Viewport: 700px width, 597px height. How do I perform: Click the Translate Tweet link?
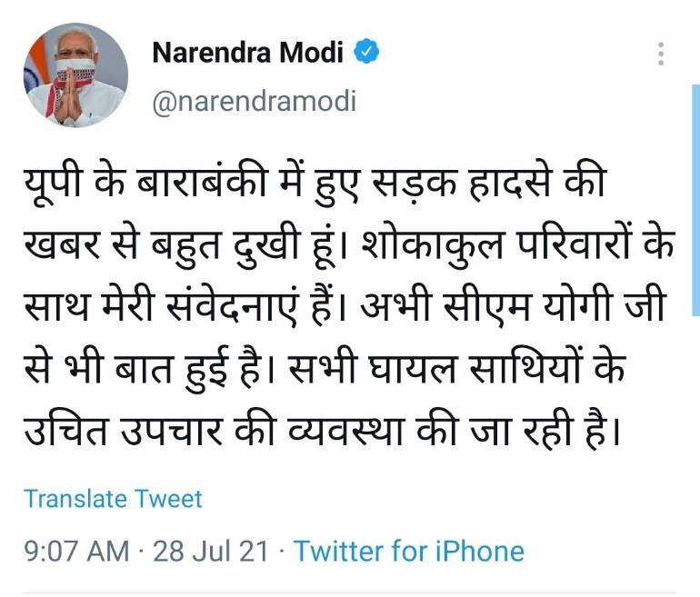tap(113, 498)
